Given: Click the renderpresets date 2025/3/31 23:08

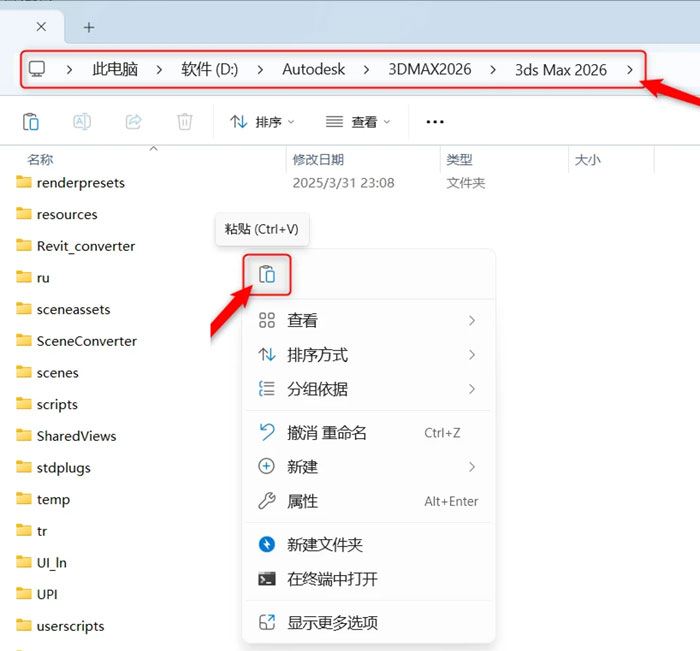Looking at the screenshot, I should pyautogui.click(x=343, y=183).
